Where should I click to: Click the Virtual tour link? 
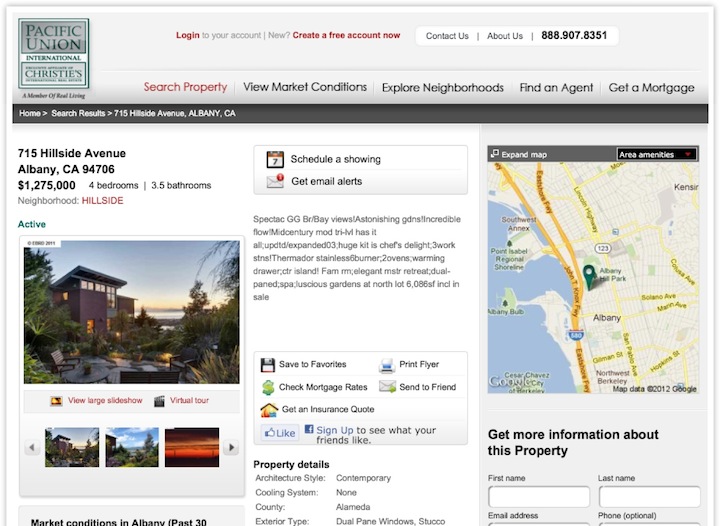click(189, 401)
